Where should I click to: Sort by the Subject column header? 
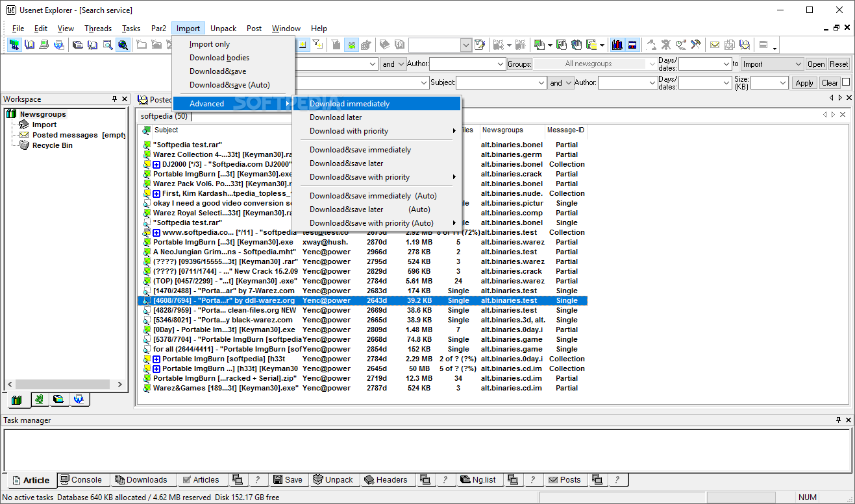pyautogui.click(x=221, y=130)
